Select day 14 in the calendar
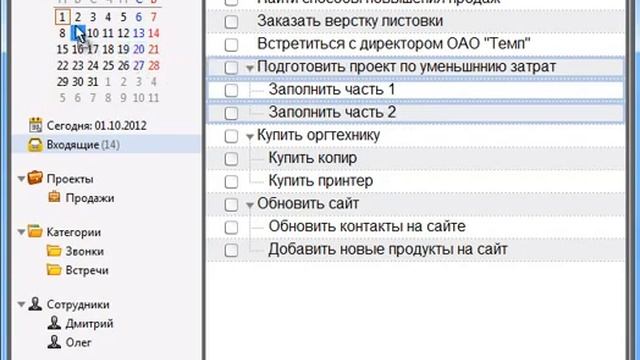 pos(153,33)
